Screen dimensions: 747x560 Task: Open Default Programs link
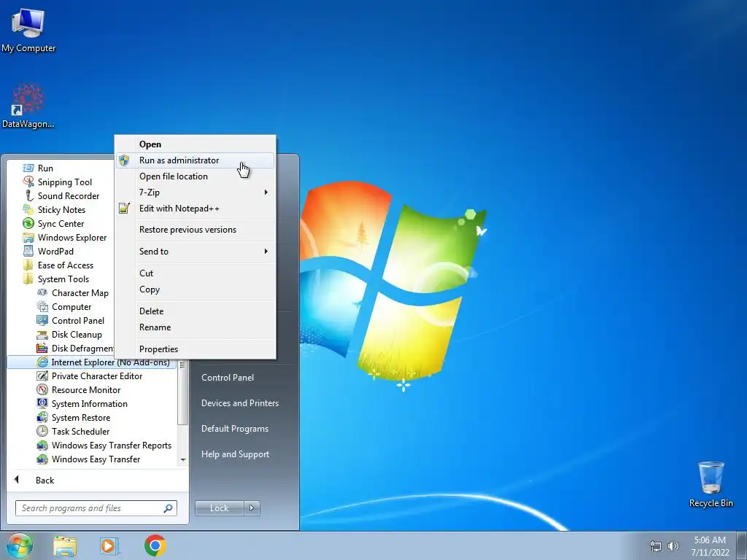pos(234,429)
